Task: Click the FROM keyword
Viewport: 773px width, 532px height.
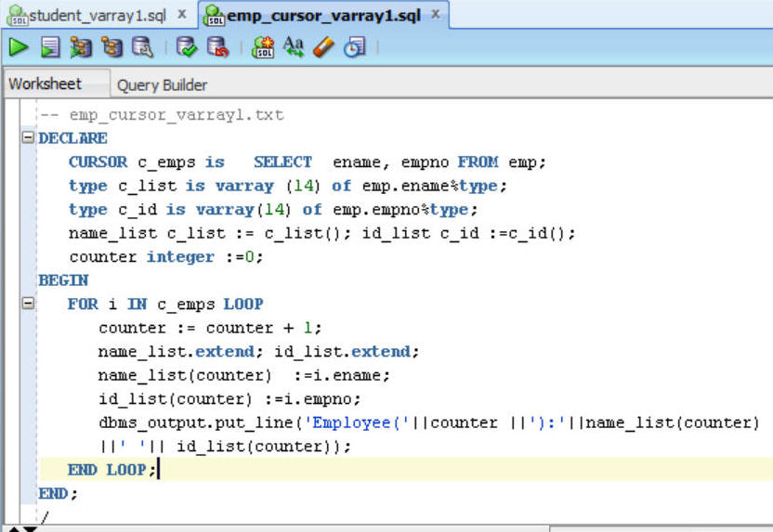Action: [478, 162]
